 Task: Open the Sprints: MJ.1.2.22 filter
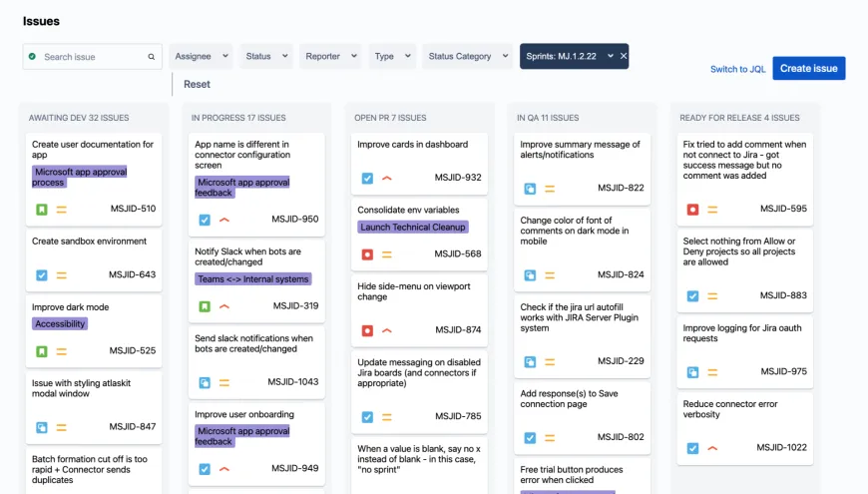click(567, 57)
